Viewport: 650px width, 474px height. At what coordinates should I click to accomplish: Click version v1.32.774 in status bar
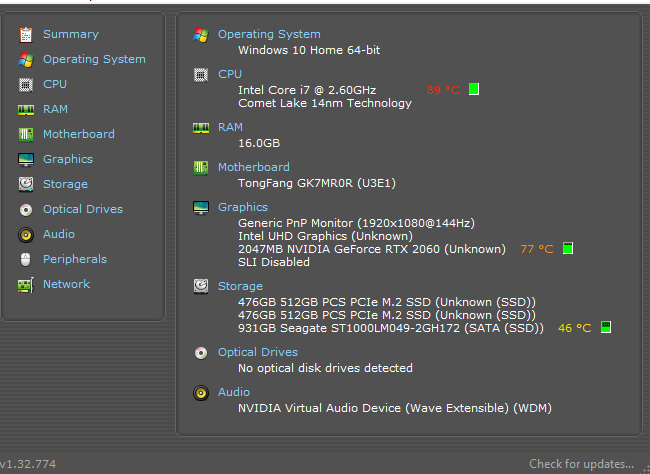click(x=28, y=464)
